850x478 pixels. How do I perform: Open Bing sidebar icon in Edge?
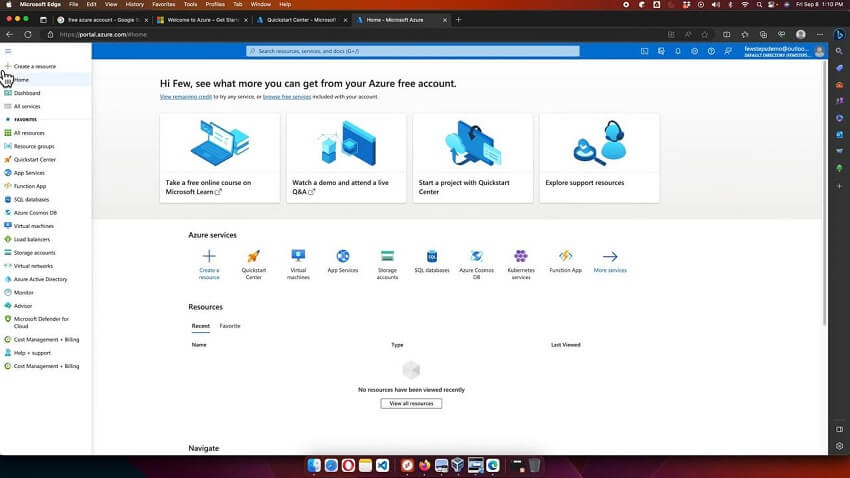(839, 34)
